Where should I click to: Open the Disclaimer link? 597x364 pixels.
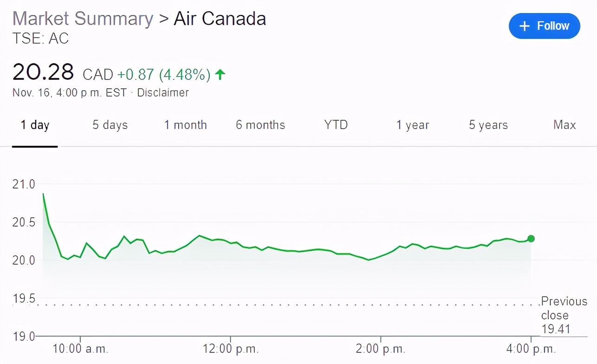(163, 93)
